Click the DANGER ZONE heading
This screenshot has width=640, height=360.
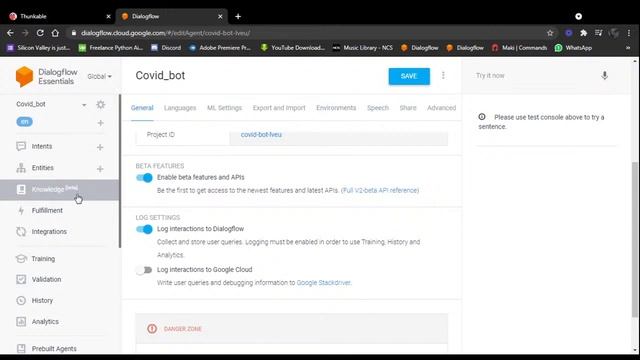pos(182,329)
